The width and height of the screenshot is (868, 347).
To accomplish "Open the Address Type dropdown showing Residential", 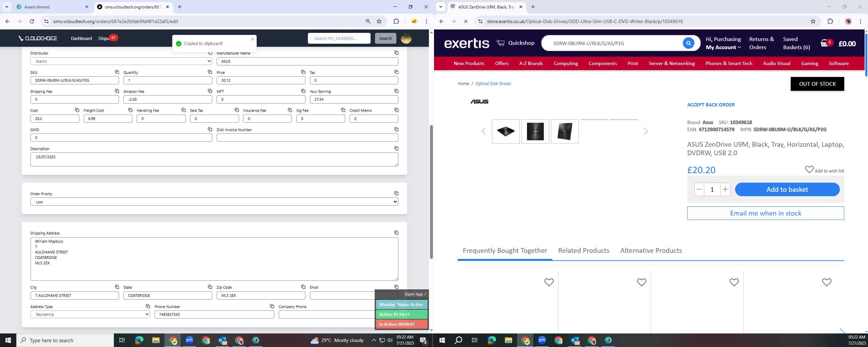I will tap(90, 314).
